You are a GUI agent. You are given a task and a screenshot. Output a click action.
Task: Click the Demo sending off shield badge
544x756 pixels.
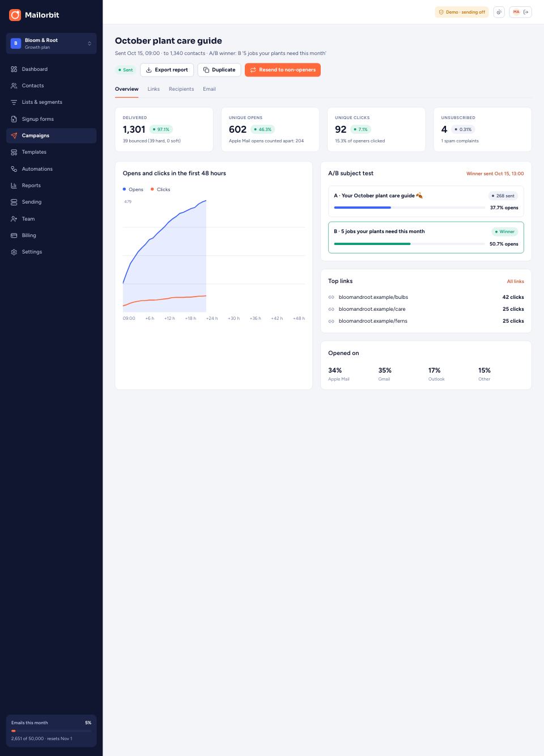click(462, 12)
